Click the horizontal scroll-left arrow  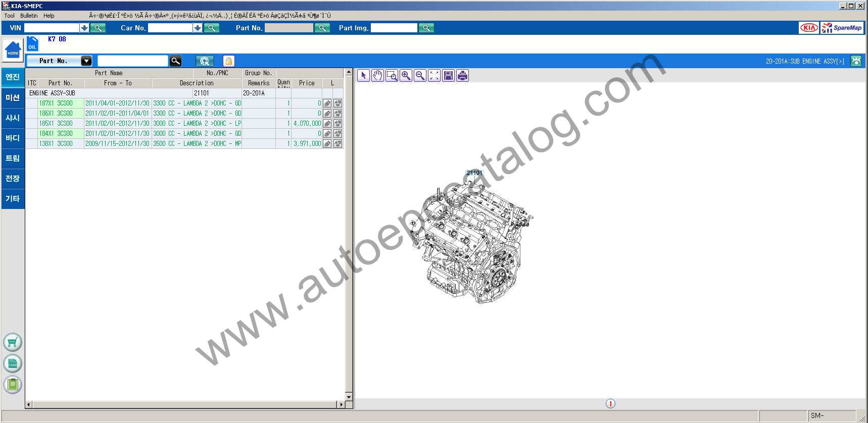tap(29, 405)
